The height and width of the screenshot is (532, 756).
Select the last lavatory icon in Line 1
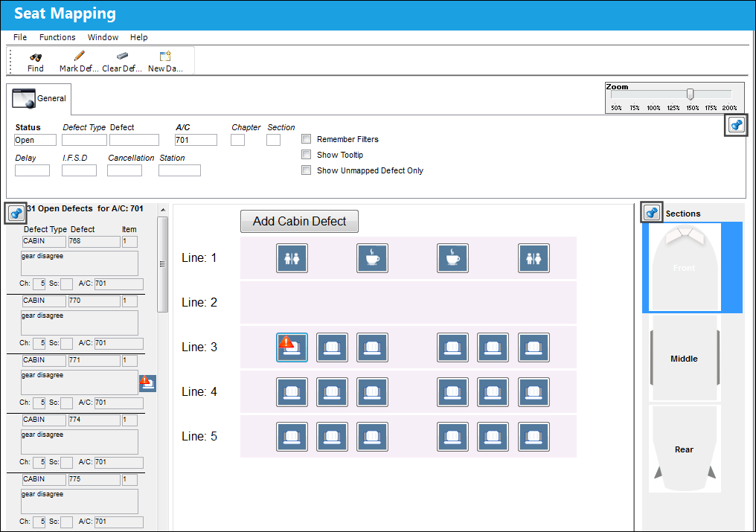[x=534, y=258]
